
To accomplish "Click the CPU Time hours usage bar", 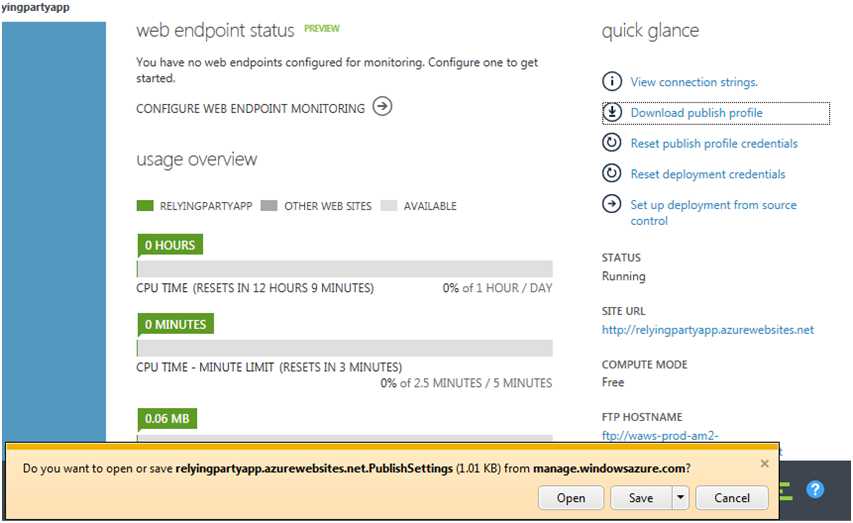I will click(344, 268).
